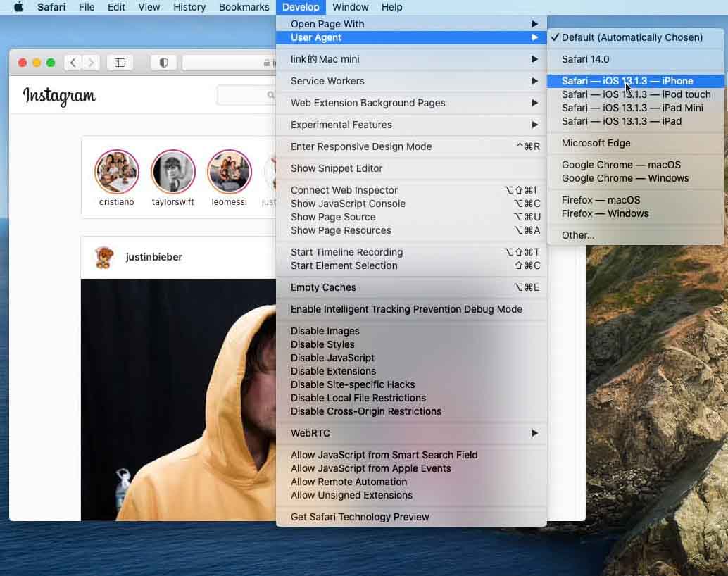Click the Develop menu

pyautogui.click(x=301, y=7)
